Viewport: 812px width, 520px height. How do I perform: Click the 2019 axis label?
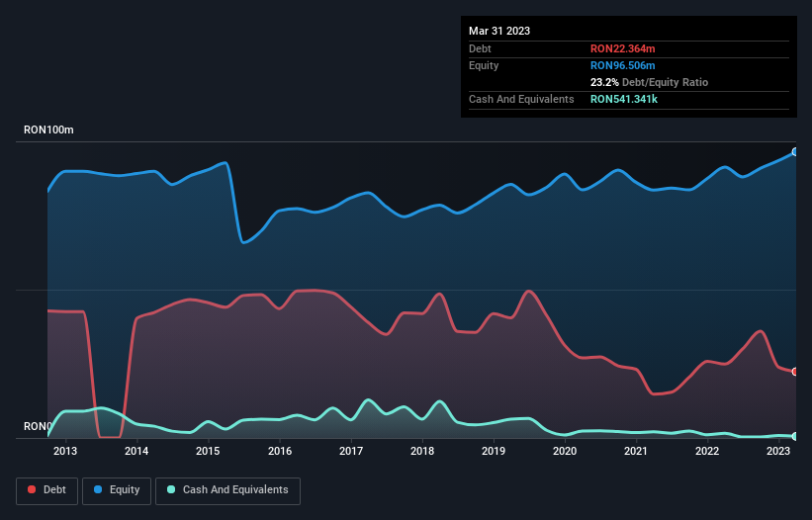(x=494, y=451)
